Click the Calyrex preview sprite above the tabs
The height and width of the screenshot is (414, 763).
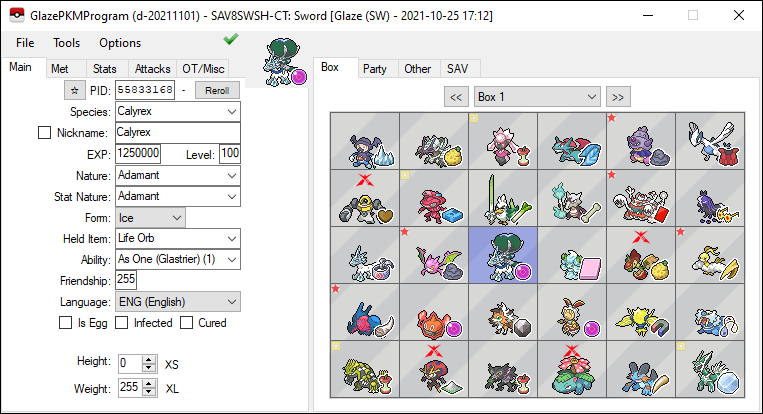pos(284,62)
